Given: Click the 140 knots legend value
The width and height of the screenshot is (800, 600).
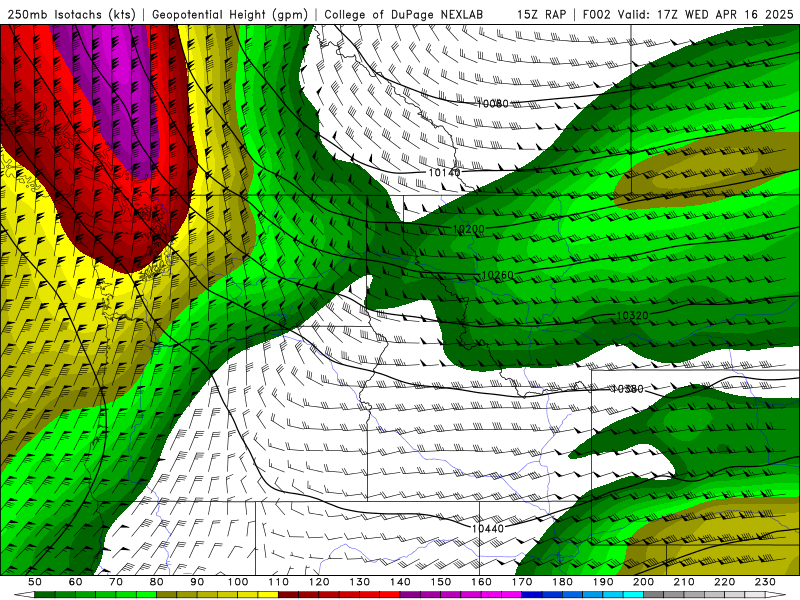Looking at the screenshot, I should tap(401, 582).
